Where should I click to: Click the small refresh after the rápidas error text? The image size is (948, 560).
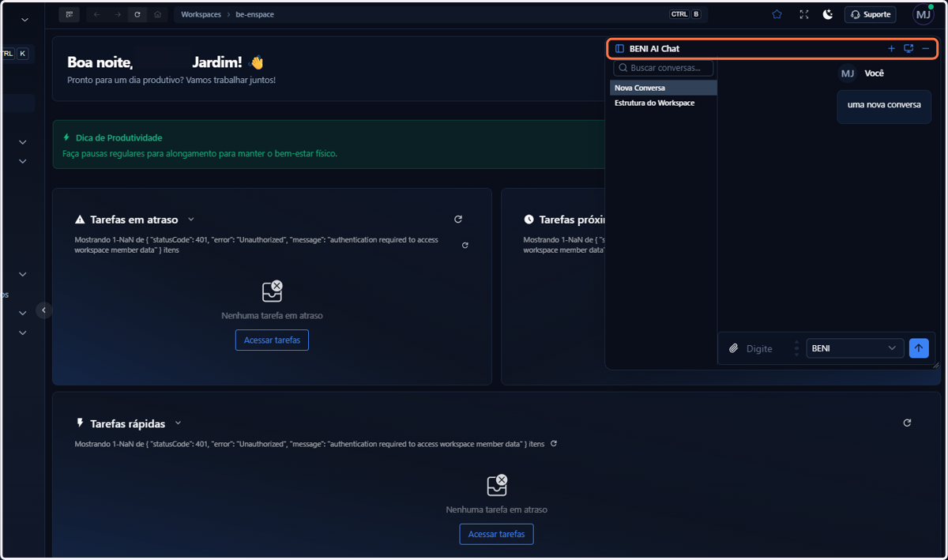click(x=554, y=444)
